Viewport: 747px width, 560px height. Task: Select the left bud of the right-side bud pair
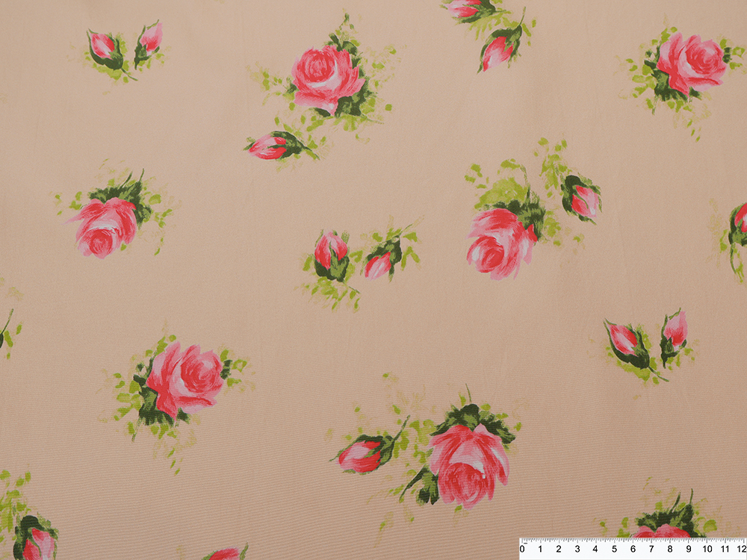point(624,340)
